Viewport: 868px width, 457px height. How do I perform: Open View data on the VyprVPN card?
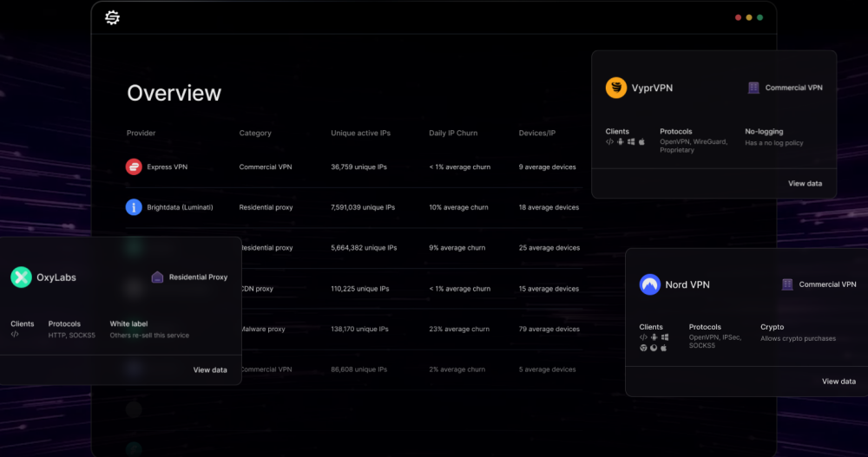point(805,184)
